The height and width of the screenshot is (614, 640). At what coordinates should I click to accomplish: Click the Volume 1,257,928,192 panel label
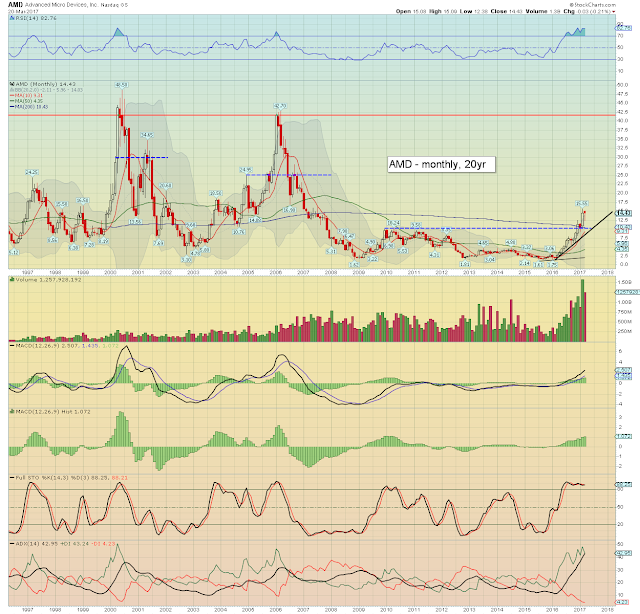(48, 280)
